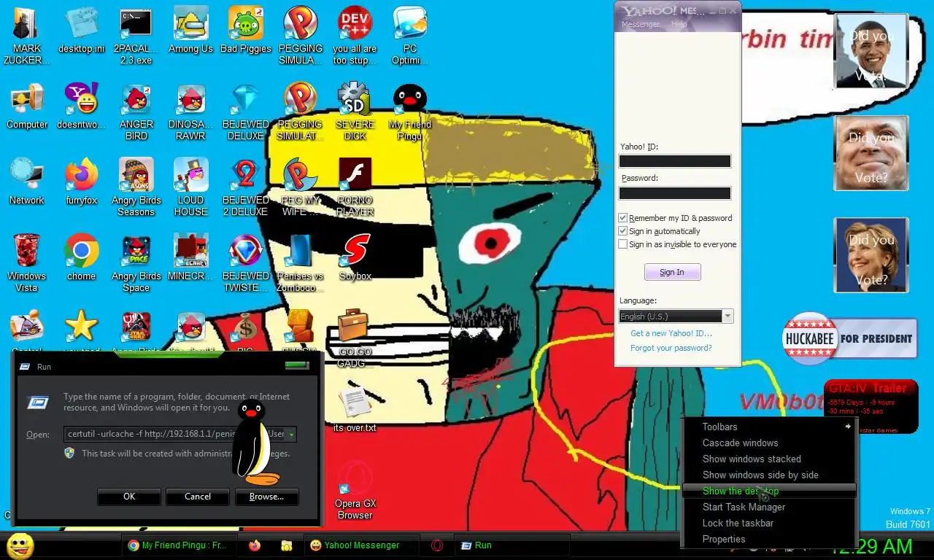The height and width of the screenshot is (560, 934).
Task: Follow the 'Forgot your password?' link
Action: (671, 348)
